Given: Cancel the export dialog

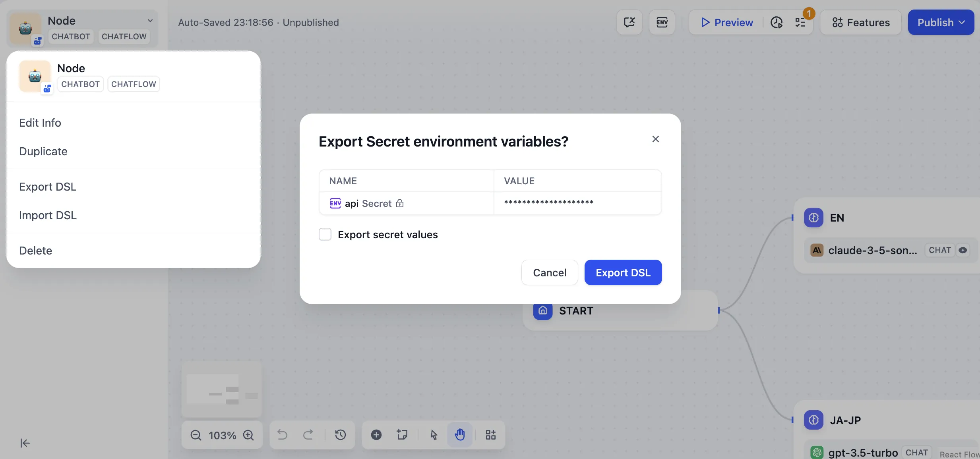Looking at the screenshot, I should (x=549, y=272).
